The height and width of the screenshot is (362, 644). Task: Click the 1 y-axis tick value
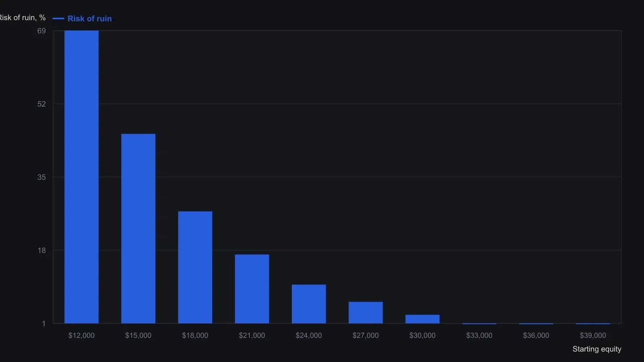43,324
